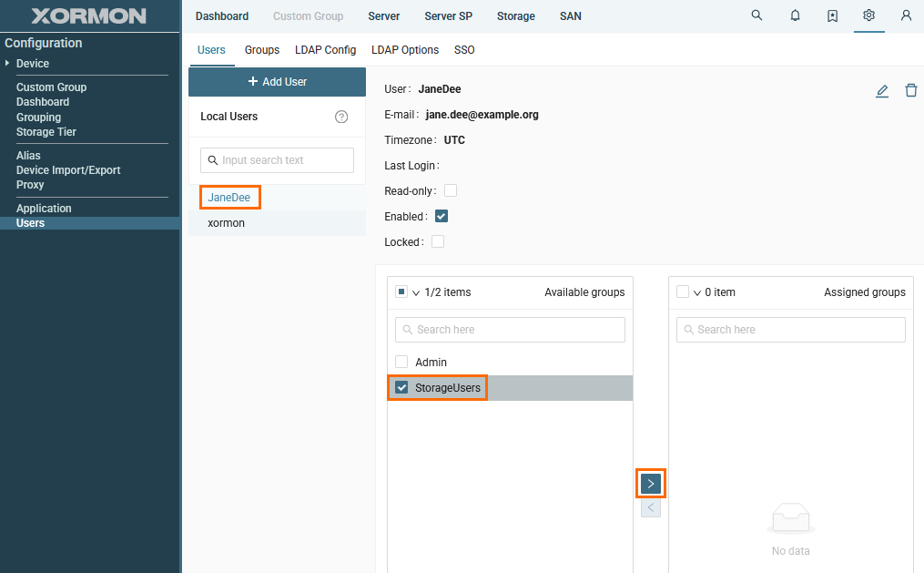Click the local users search field
This screenshot has height=573, width=924.
click(x=277, y=160)
